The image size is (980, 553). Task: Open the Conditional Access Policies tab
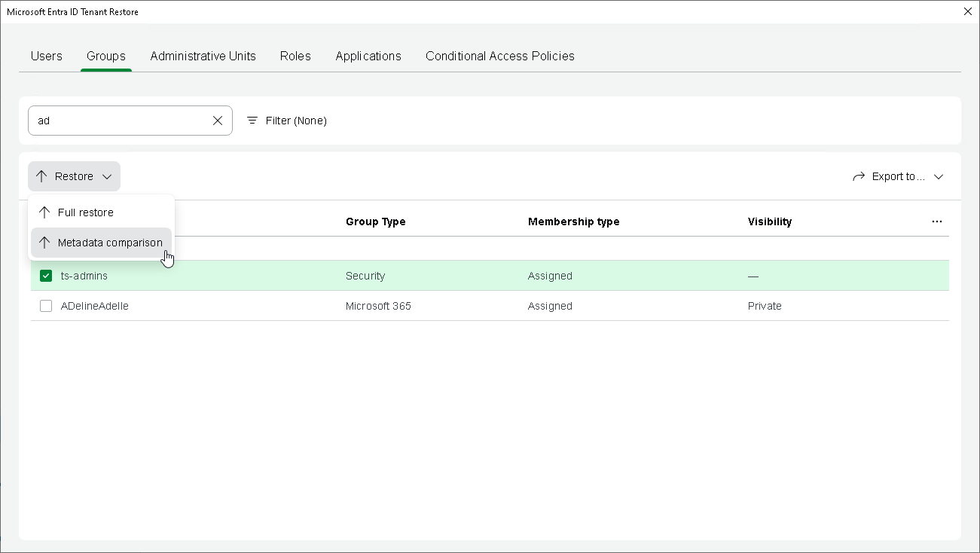[499, 56]
